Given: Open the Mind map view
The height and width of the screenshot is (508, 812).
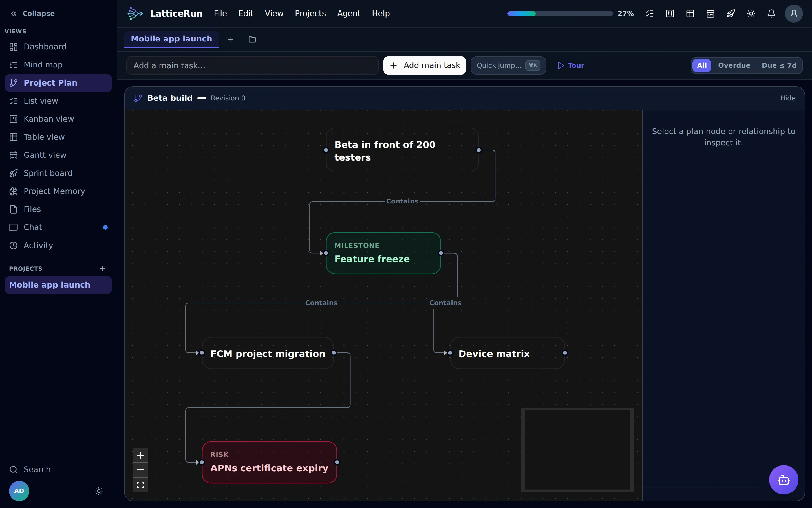Looking at the screenshot, I should [58, 65].
